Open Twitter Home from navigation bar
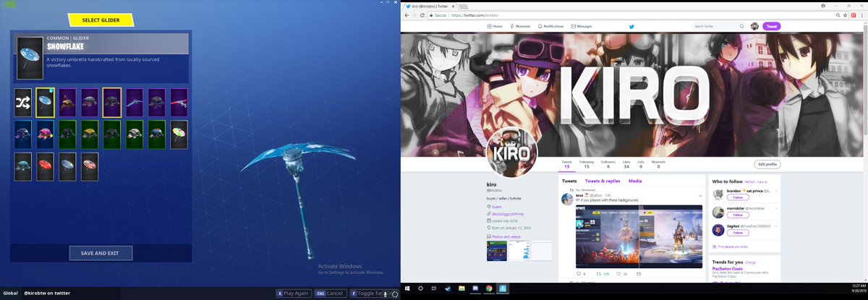868x300 pixels. [494, 26]
